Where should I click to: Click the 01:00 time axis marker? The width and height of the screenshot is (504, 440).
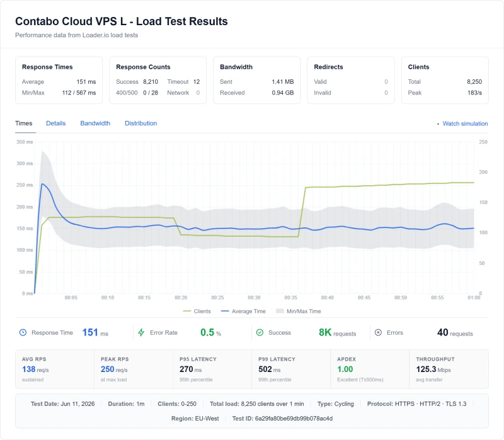point(474,298)
